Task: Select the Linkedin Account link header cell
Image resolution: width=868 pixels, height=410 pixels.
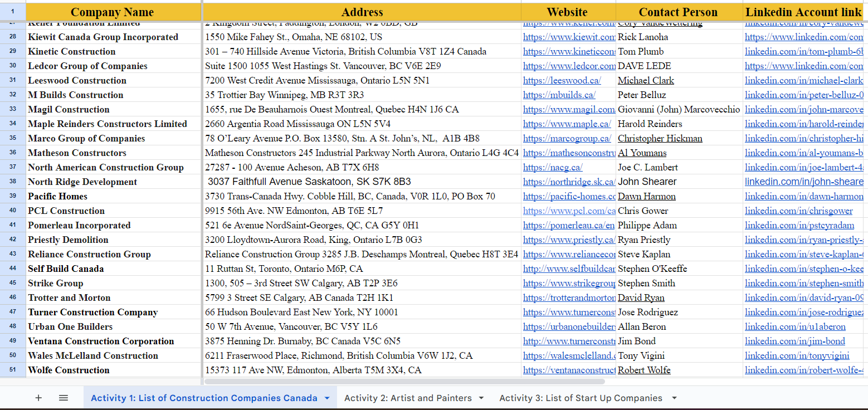Action: coord(803,12)
